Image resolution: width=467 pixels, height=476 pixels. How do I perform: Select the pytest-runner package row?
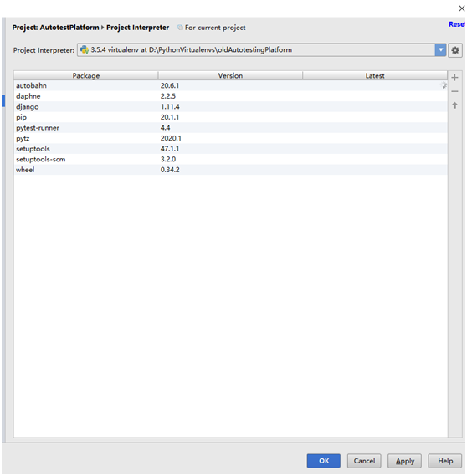point(230,128)
